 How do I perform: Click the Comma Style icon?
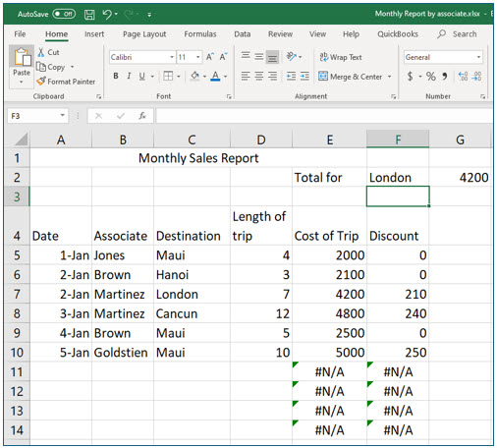pyautogui.click(x=445, y=77)
